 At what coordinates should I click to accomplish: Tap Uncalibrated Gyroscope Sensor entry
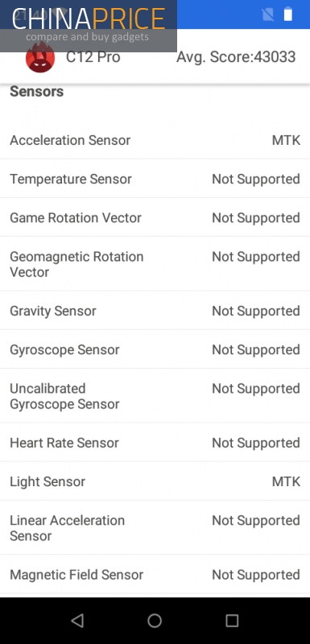(155, 395)
